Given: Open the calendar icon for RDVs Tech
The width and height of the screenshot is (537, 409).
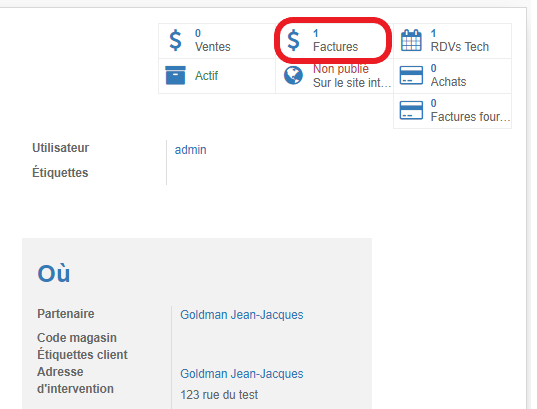Looking at the screenshot, I should (411, 40).
